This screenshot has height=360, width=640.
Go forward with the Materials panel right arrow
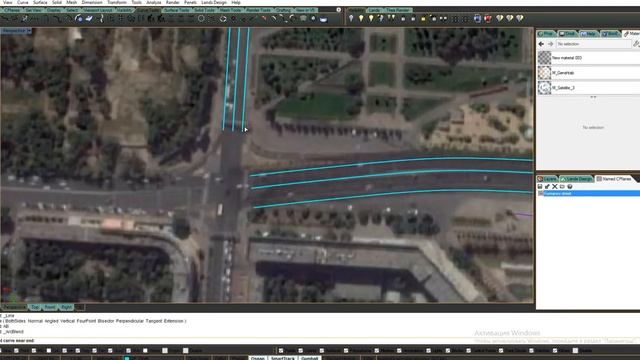pos(551,44)
